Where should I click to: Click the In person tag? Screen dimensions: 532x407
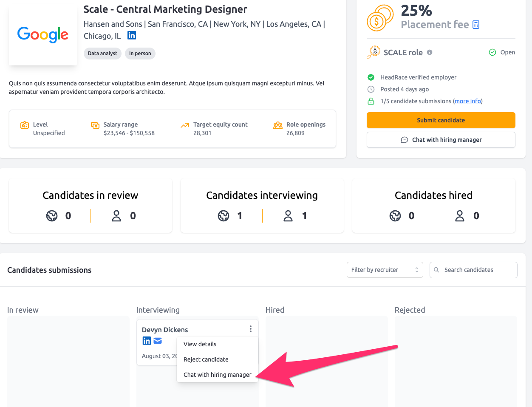[140, 54]
